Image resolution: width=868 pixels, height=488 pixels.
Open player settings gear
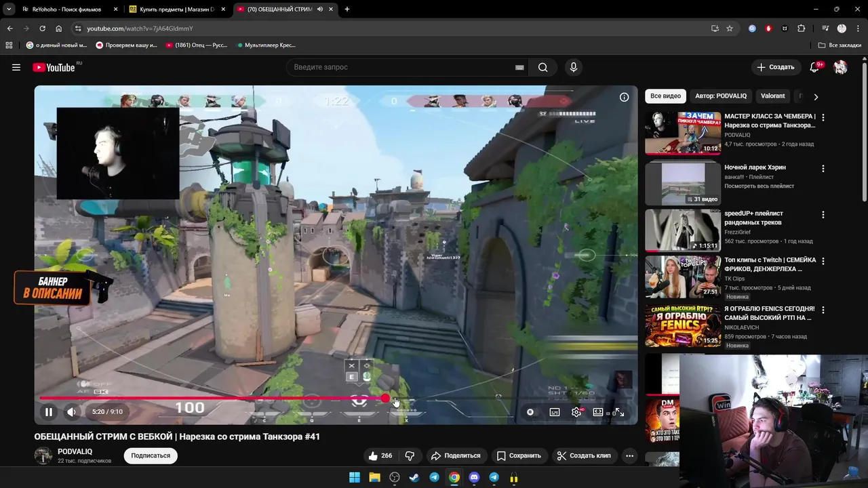point(577,411)
